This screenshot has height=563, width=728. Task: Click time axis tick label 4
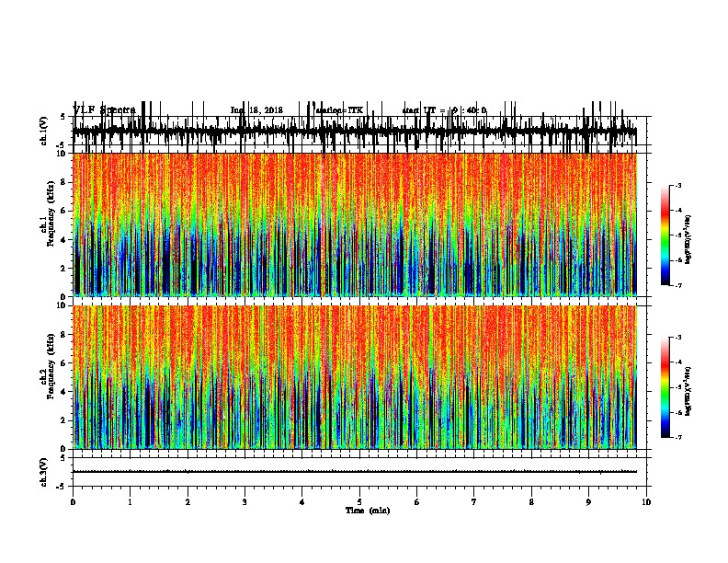(x=302, y=502)
